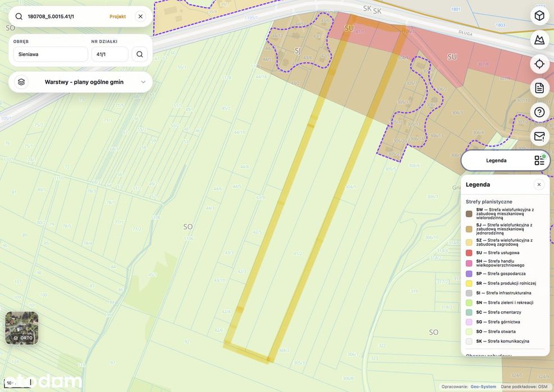Click the 'SK — Strefa komunikacyjna' legend entry
554x392 pixels.
(x=503, y=341)
